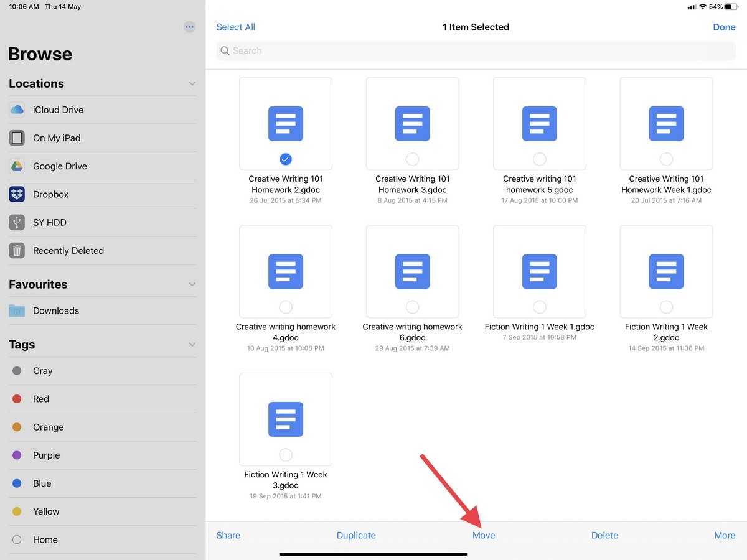Open Creative Writing 101 Homework 3.gdoc icon

413,123
